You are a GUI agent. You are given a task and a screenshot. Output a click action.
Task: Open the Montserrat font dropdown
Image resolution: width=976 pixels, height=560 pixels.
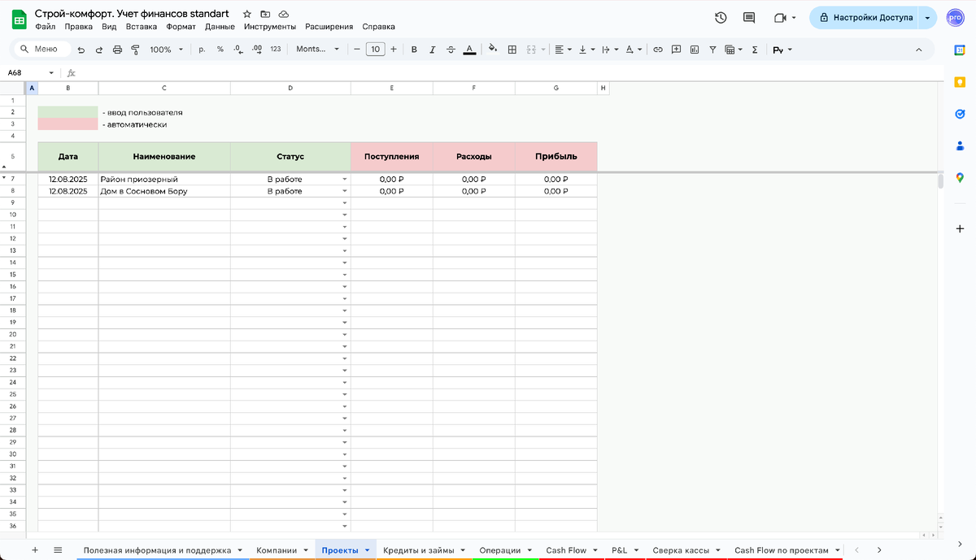click(x=318, y=50)
